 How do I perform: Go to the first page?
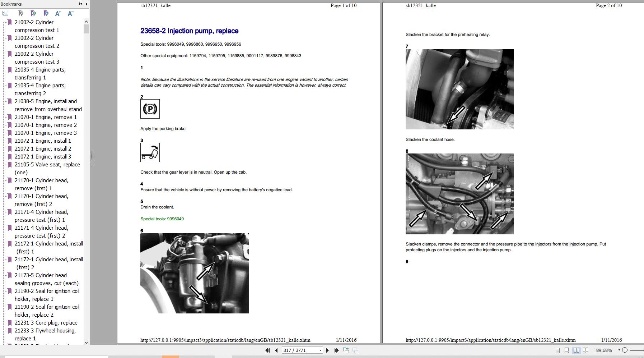point(267,350)
